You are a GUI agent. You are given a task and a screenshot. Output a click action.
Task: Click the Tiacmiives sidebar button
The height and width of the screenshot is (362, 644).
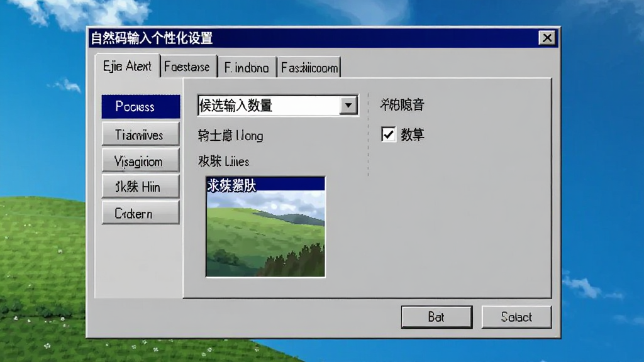(140, 134)
